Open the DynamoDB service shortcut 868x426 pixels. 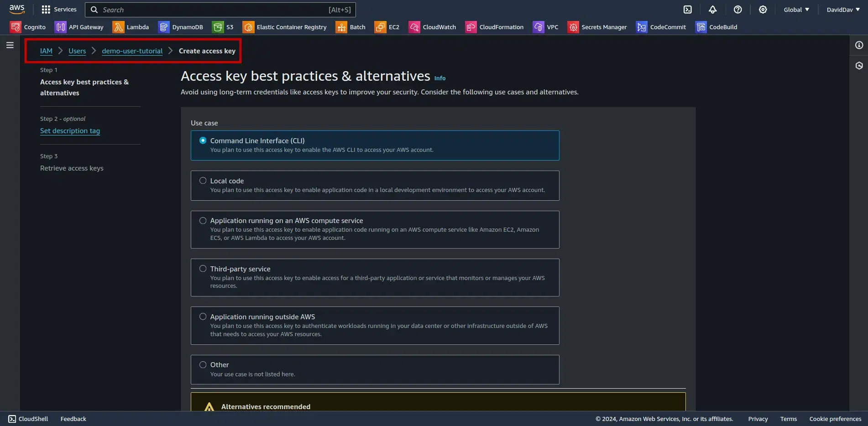181,27
